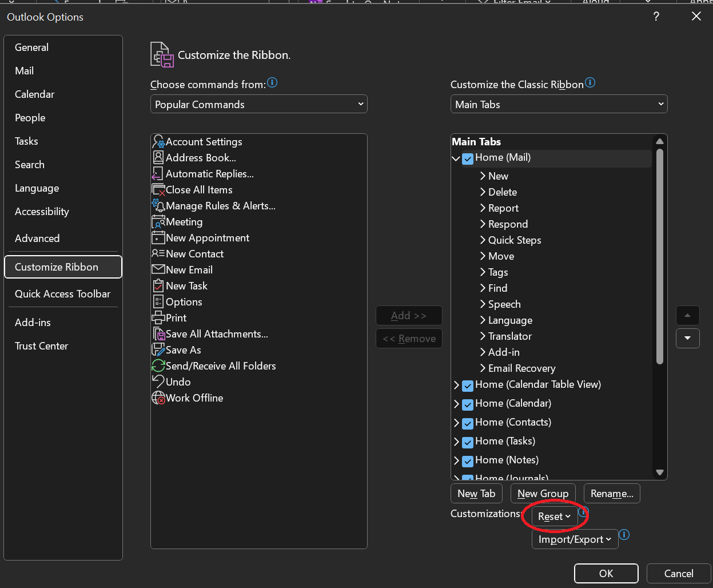Open the Popular Commands dropdown
Viewport: 713px width, 588px height.
pyautogui.click(x=259, y=104)
